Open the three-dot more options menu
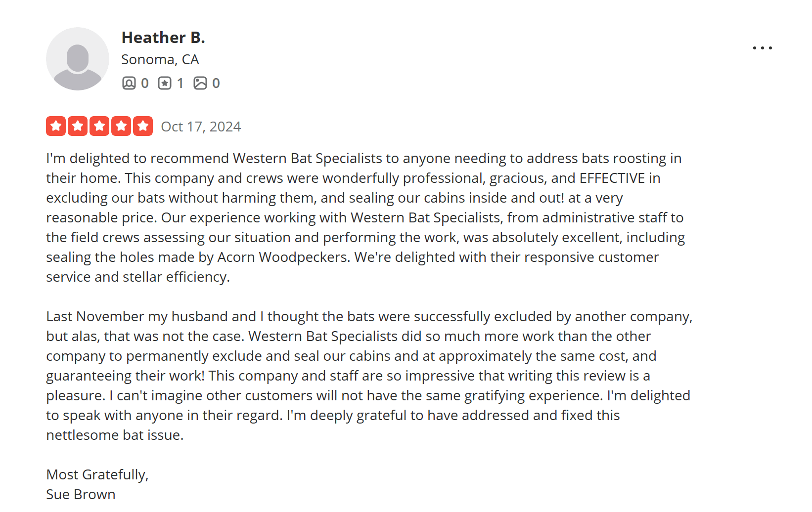 pyautogui.click(x=762, y=48)
